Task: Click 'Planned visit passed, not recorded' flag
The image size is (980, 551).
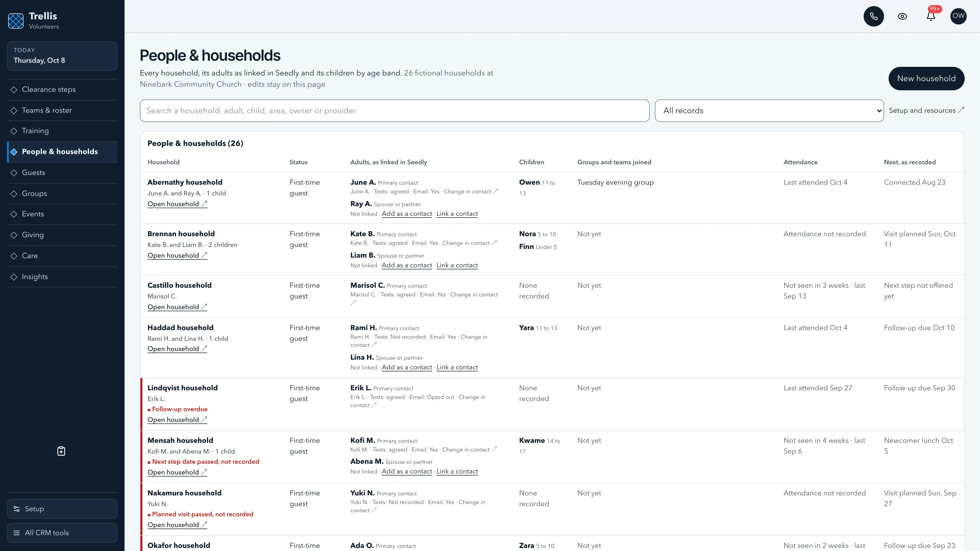Action: (x=201, y=514)
